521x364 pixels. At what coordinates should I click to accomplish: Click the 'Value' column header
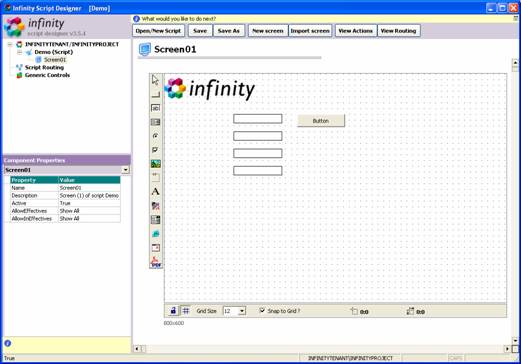pyautogui.click(x=89, y=180)
